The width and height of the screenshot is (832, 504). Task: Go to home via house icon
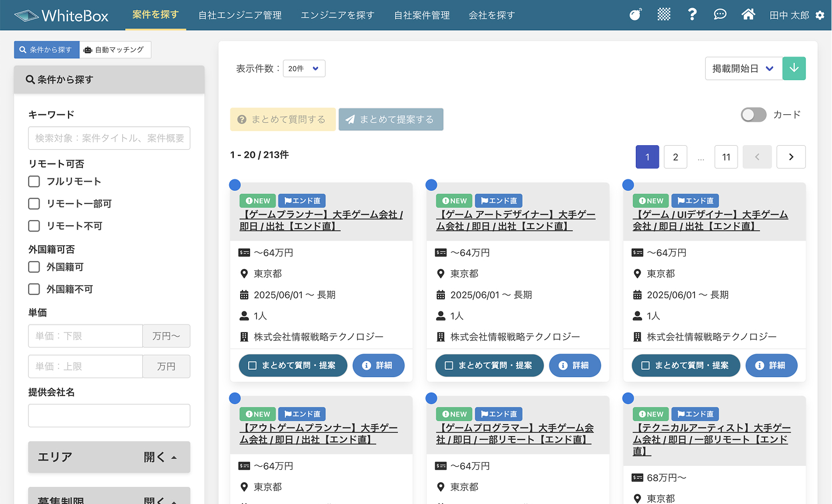click(749, 15)
